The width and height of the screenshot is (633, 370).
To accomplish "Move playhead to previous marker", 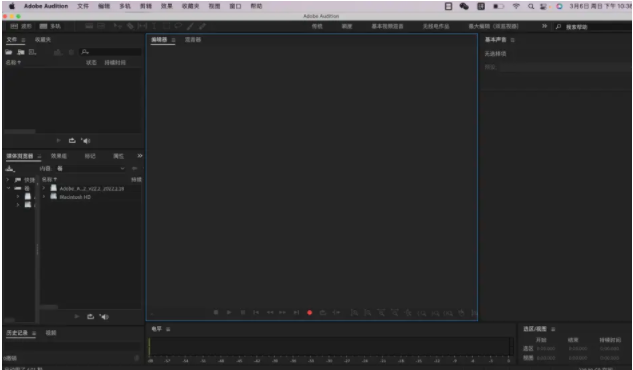I will coord(256,312).
